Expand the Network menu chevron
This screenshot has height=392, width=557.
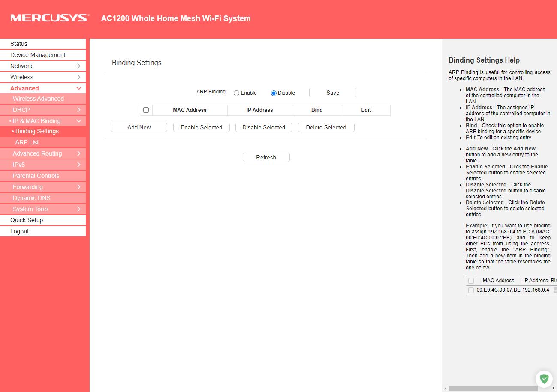point(79,66)
